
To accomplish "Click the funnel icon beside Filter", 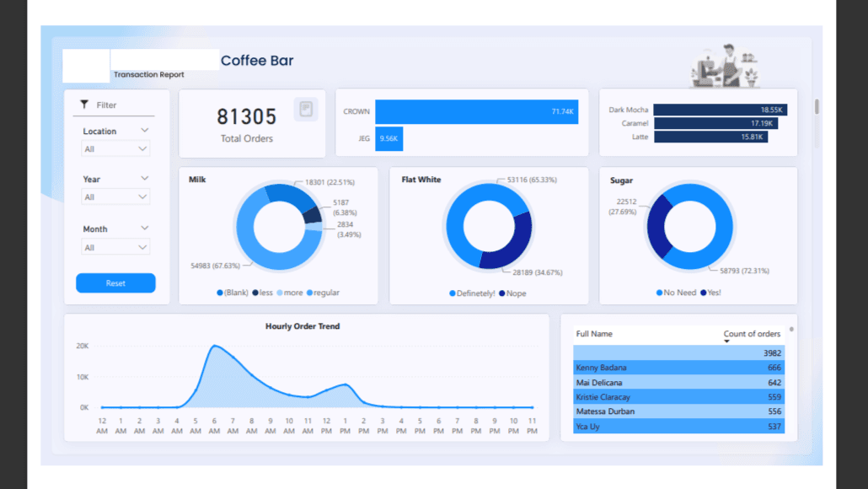I will (x=84, y=104).
